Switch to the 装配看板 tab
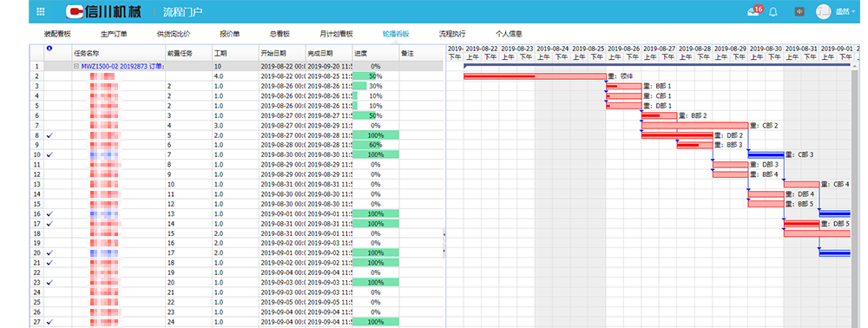 point(57,34)
